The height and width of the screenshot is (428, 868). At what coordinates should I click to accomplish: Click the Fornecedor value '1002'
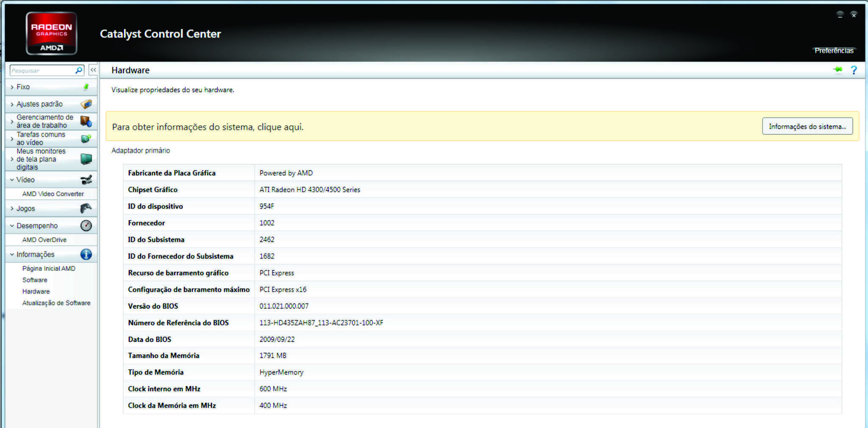pyautogui.click(x=267, y=223)
